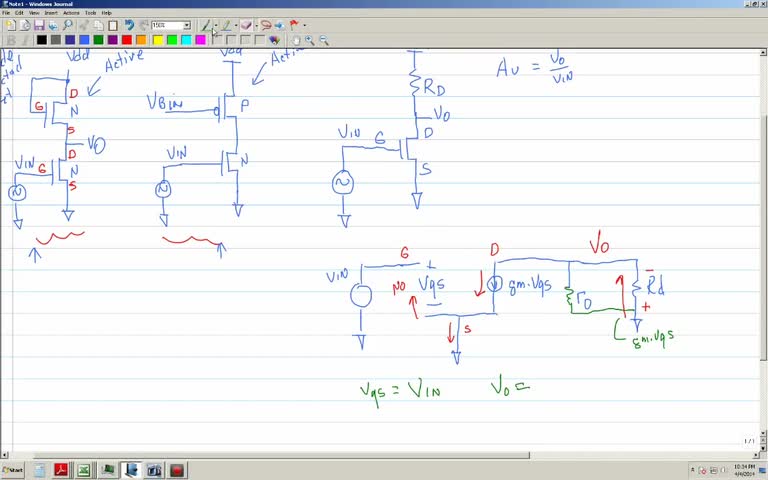Create a new note with toolbar icon
The height and width of the screenshot is (480, 768).
coord(10,25)
